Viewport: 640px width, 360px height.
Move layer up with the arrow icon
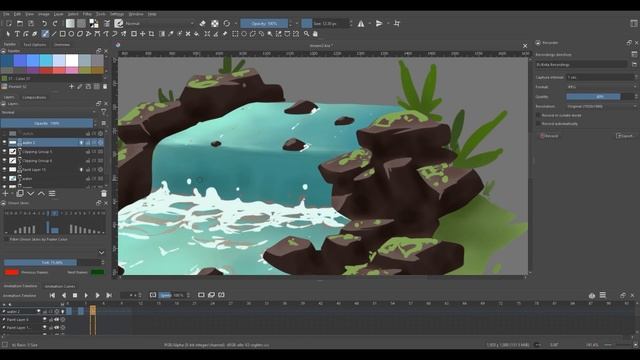point(41,193)
